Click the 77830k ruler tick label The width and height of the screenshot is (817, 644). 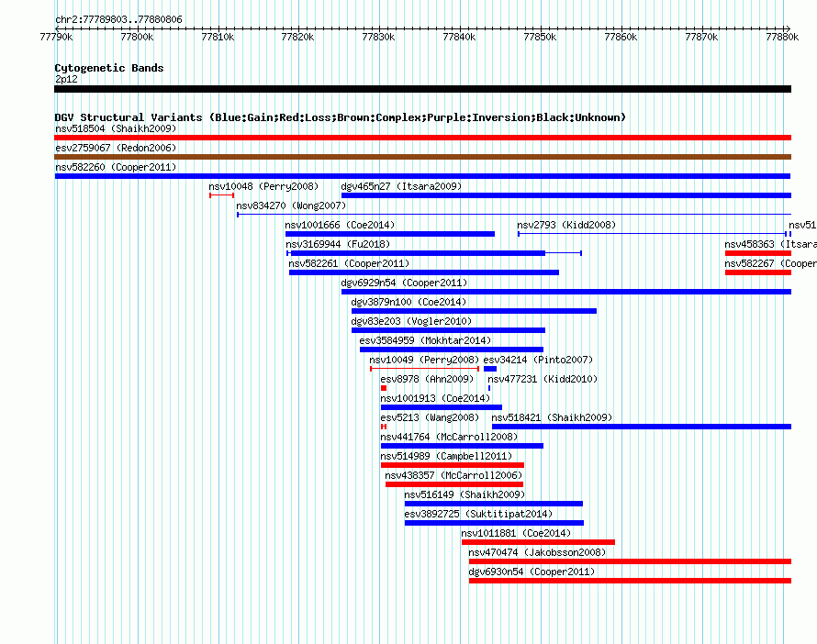click(x=378, y=37)
